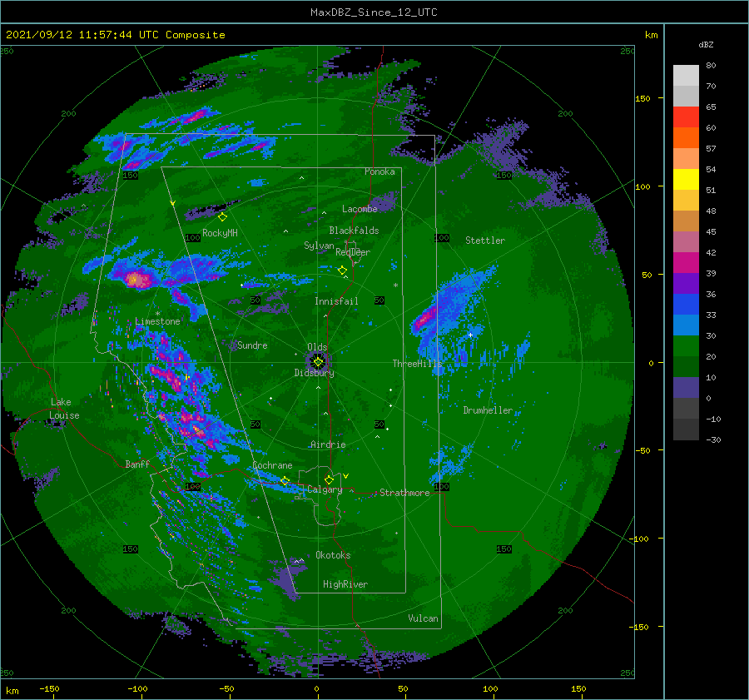Click the Blackfalds town label
Image resolution: width=749 pixels, height=700 pixels.
[x=354, y=231]
